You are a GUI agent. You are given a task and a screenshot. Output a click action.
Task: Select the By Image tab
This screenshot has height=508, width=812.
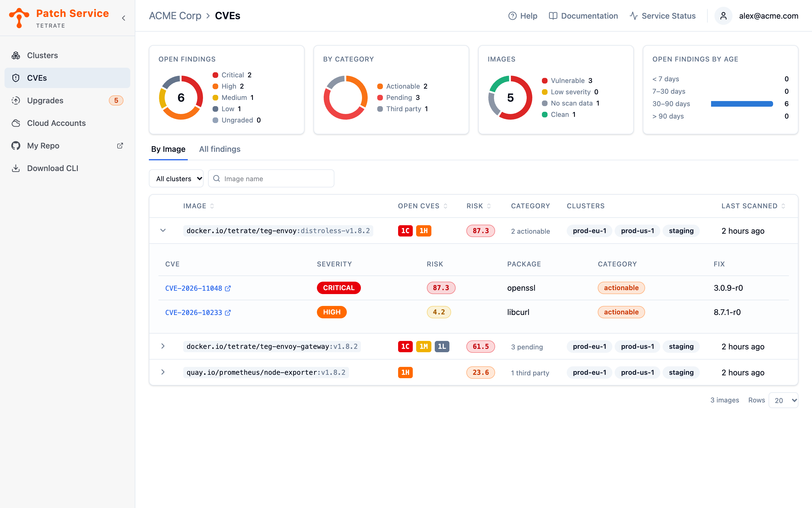pyautogui.click(x=168, y=149)
